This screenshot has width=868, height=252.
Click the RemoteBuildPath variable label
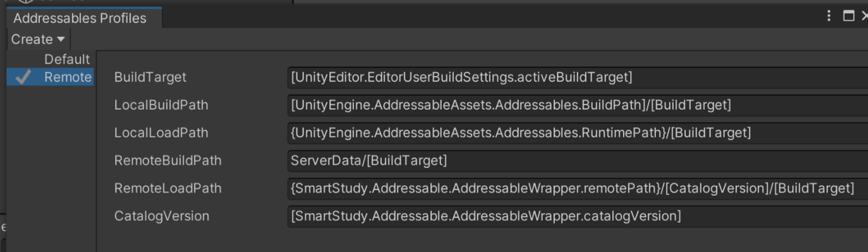click(x=168, y=160)
